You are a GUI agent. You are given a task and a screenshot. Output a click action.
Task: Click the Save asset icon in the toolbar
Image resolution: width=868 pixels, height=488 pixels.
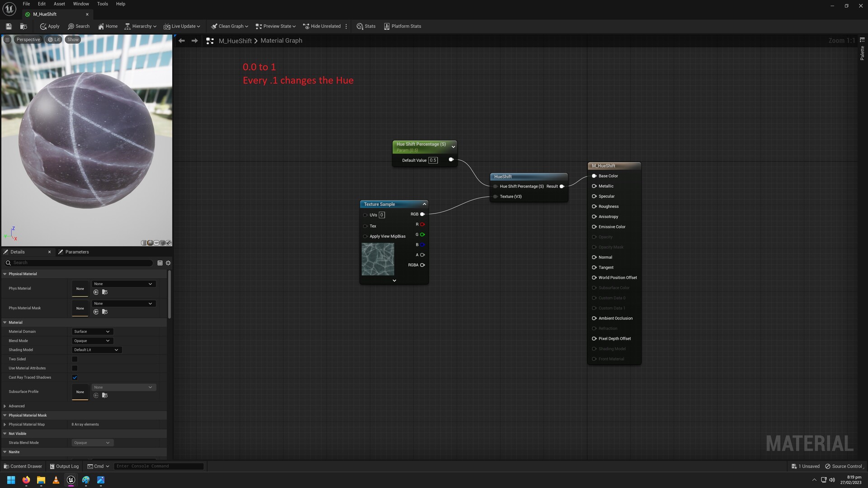8,26
